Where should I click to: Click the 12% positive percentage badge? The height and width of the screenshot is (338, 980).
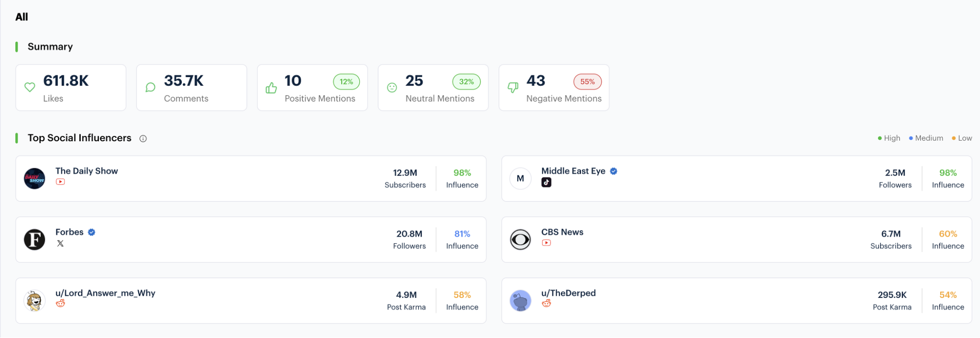[x=346, y=82]
